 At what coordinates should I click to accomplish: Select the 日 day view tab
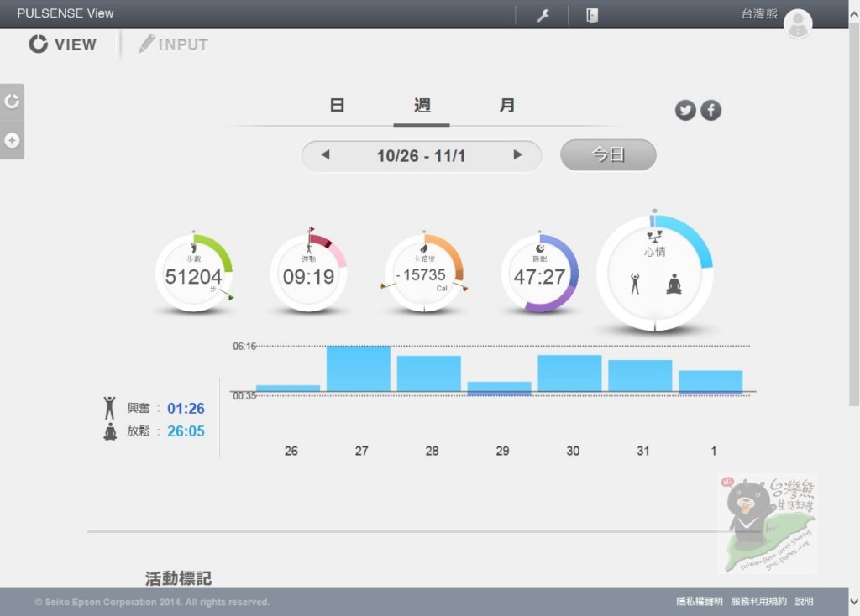(x=337, y=105)
